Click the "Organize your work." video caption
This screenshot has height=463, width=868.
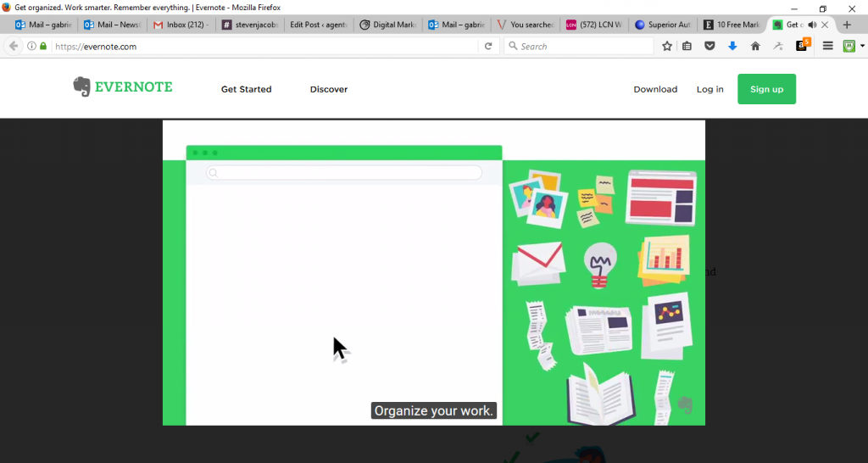(x=433, y=411)
